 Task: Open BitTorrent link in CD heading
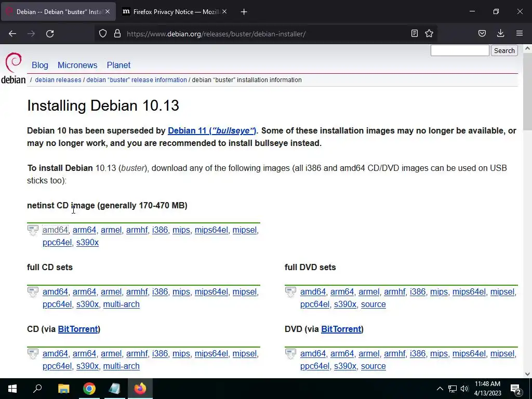(x=78, y=329)
